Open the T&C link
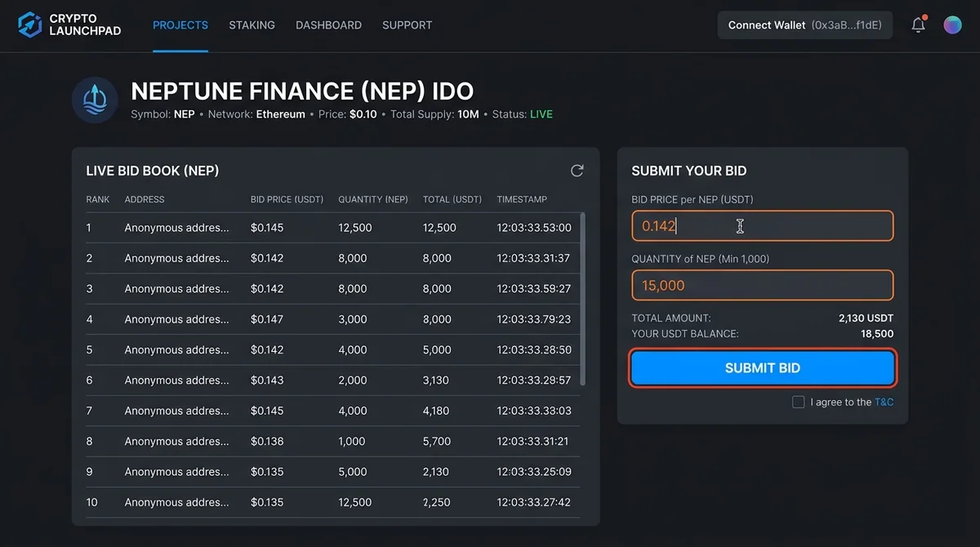 coord(884,402)
